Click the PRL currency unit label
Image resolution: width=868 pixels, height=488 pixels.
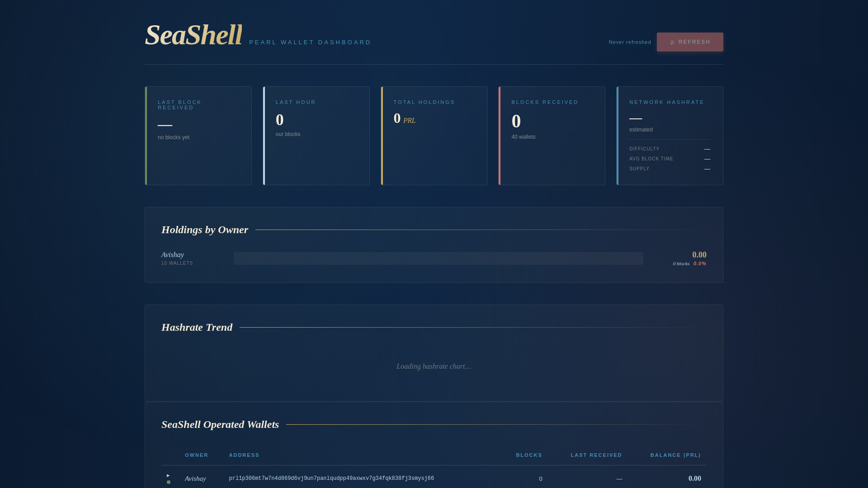[409, 121]
